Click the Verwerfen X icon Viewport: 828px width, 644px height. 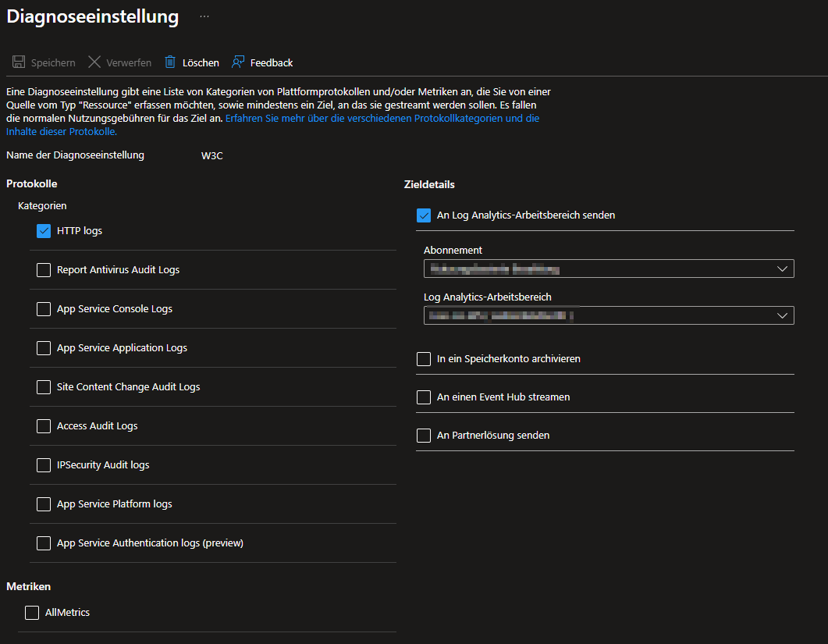tap(94, 62)
